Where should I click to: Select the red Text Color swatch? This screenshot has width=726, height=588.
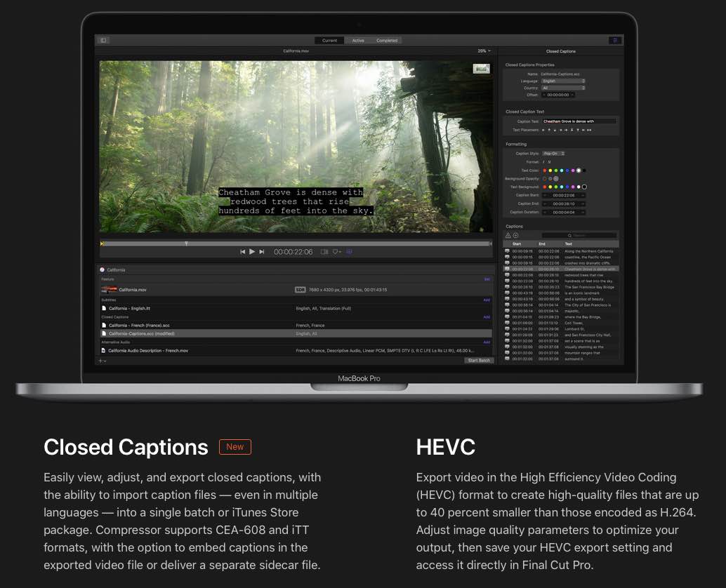(545, 171)
